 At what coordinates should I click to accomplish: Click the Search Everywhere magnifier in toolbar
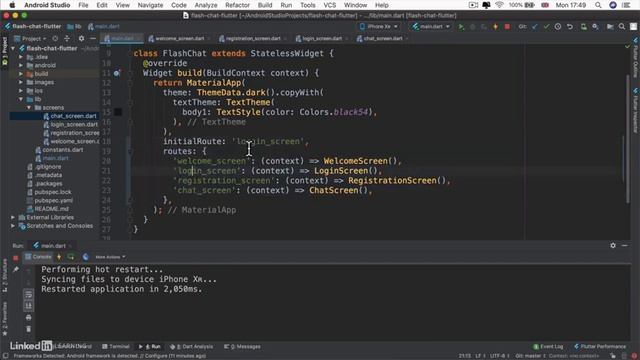[622, 27]
